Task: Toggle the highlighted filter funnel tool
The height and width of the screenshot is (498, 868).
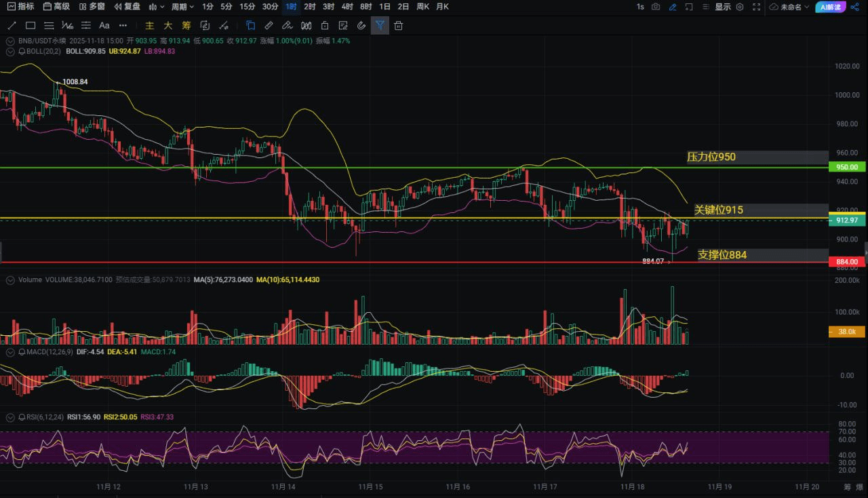Action: coord(380,26)
